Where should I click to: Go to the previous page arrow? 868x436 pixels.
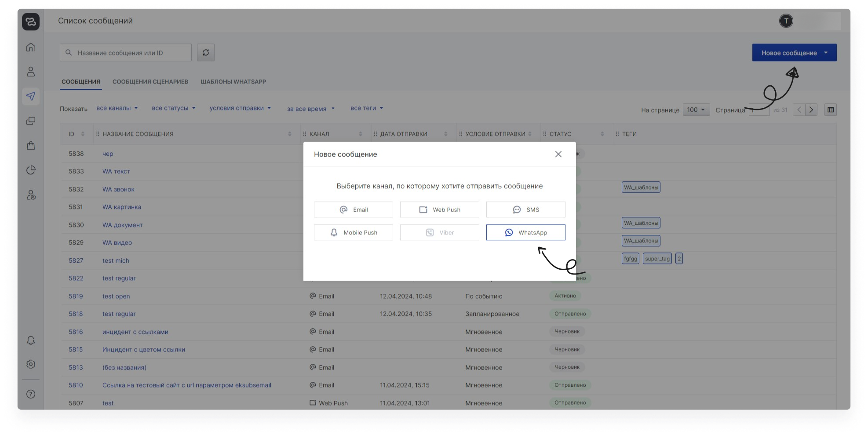click(799, 110)
